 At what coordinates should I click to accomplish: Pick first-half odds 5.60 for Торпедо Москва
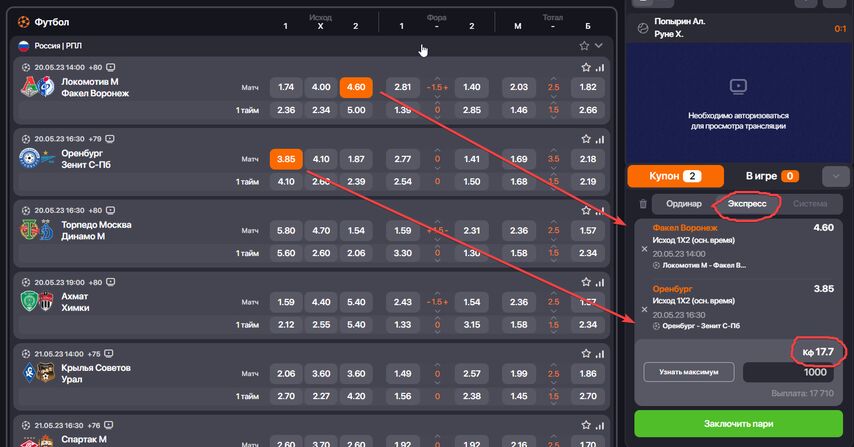[286, 253]
